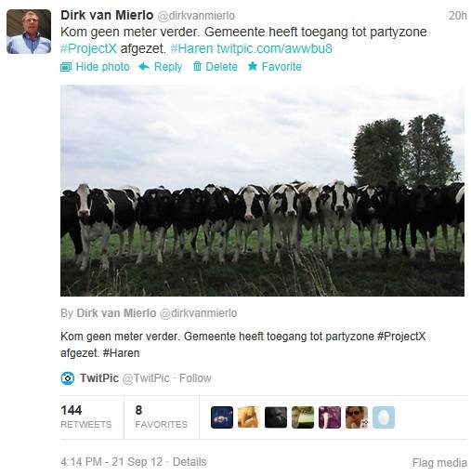Open the first retweeter's avatar

pos(222,417)
